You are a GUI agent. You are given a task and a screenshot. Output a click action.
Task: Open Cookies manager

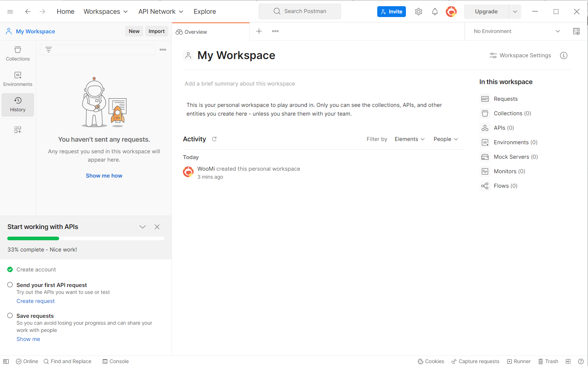431,361
